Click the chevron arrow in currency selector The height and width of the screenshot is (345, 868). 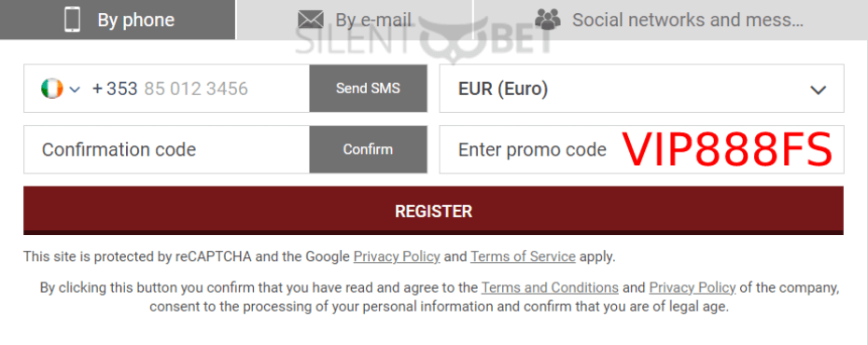click(x=818, y=90)
